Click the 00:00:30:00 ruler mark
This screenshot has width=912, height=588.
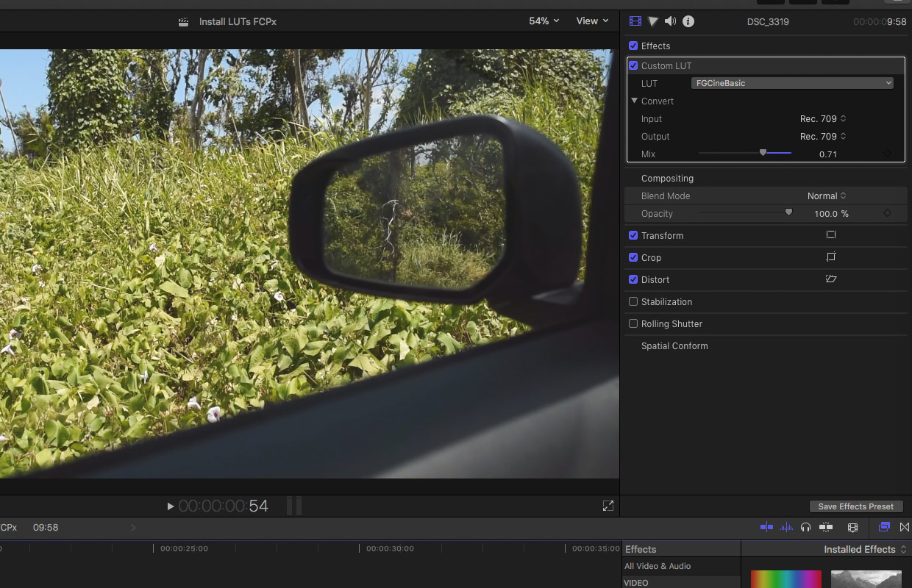pos(390,548)
